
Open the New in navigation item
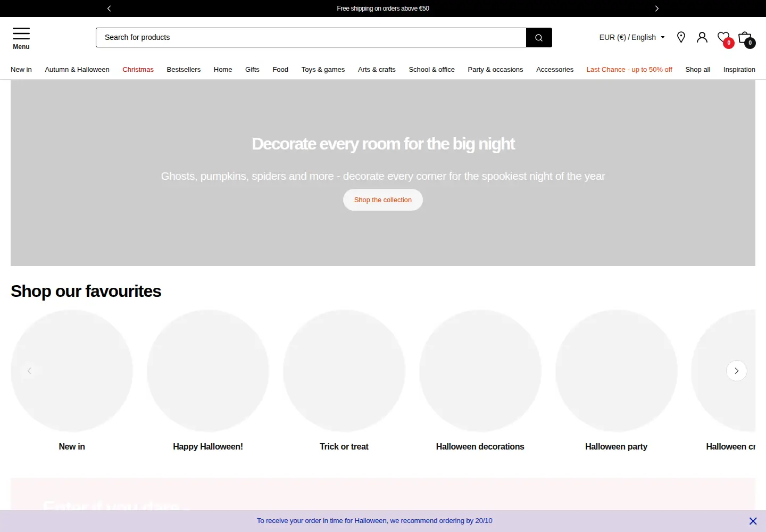(21, 70)
